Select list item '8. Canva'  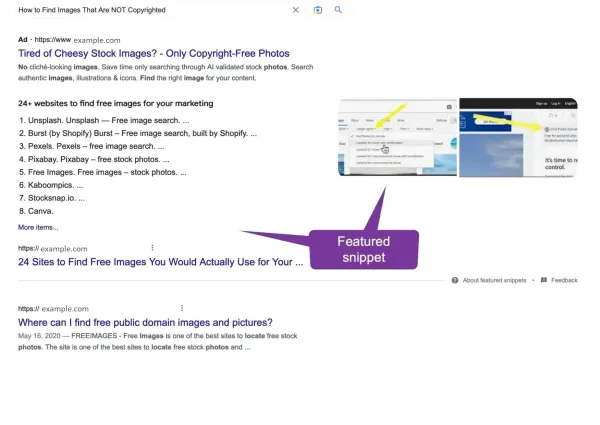click(36, 211)
